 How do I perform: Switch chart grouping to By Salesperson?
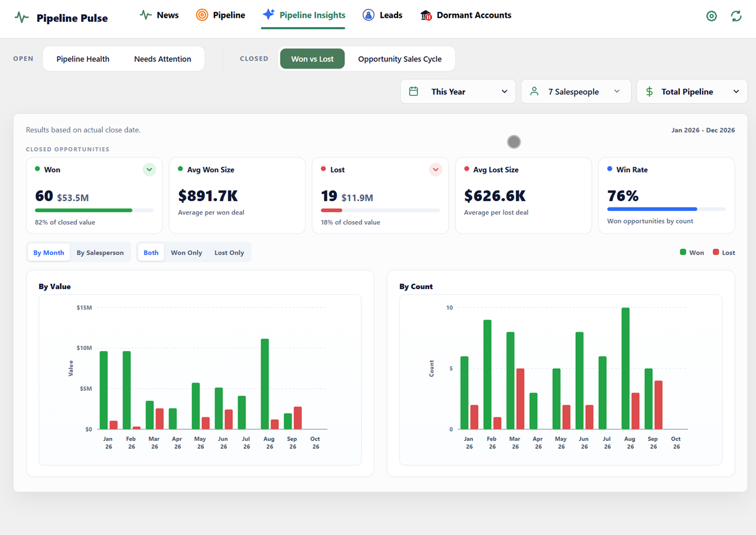coord(100,252)
